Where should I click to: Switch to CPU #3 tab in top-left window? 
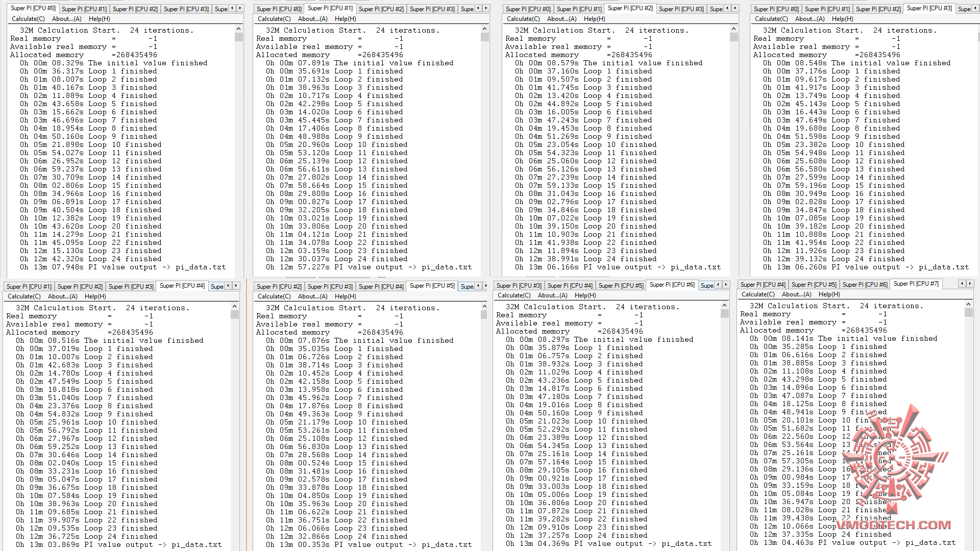tap(186, 9)
